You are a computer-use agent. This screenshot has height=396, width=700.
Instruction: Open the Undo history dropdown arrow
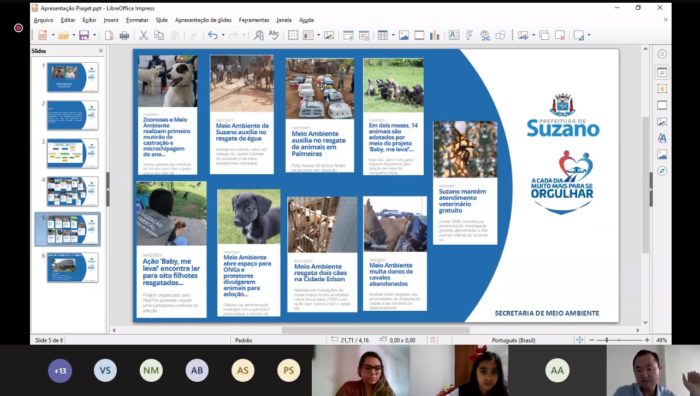[x=223, y=35]
